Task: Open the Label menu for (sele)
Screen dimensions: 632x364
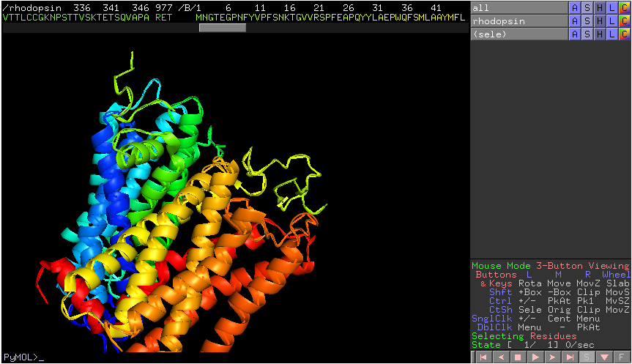Action: tap(612, 34)
